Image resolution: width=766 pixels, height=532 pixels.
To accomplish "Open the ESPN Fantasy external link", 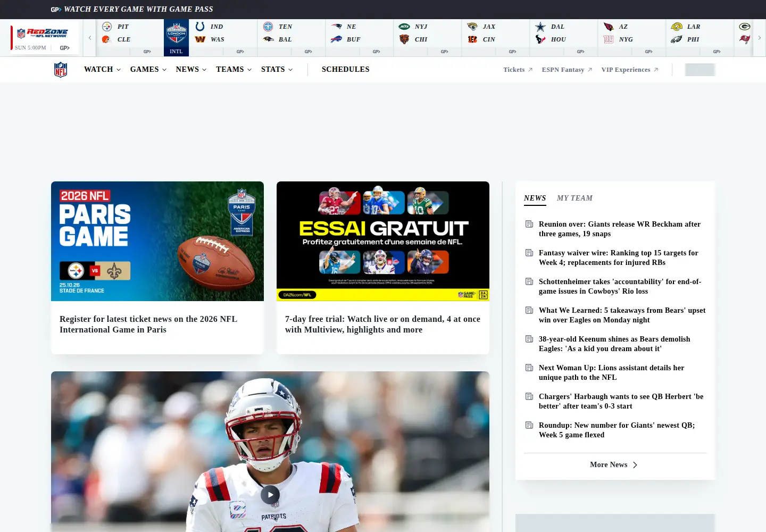I will pyautogui.click(x=567, y=70).
